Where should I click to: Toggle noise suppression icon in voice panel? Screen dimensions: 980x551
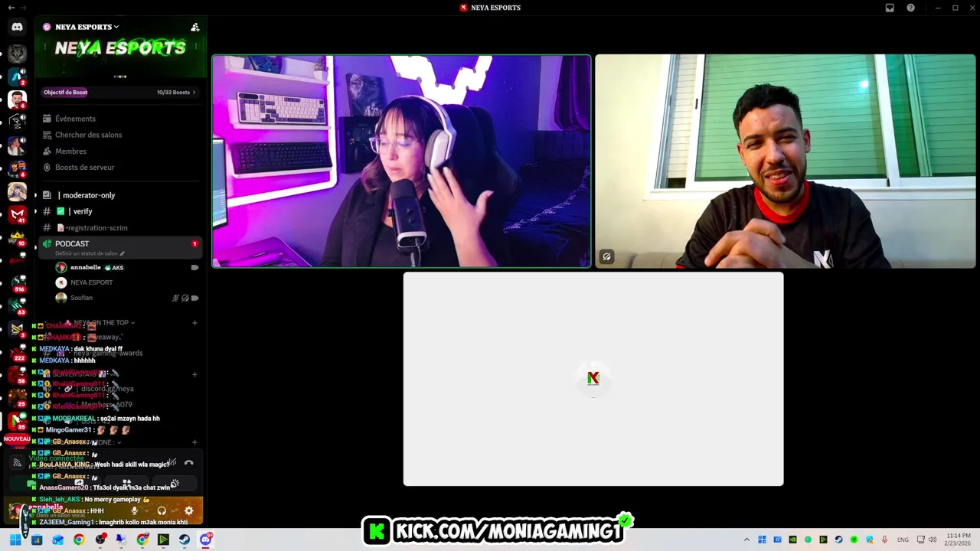pos(172,462)
